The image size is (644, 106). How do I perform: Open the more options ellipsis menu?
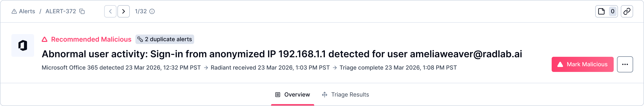click(x=625, y=65)
